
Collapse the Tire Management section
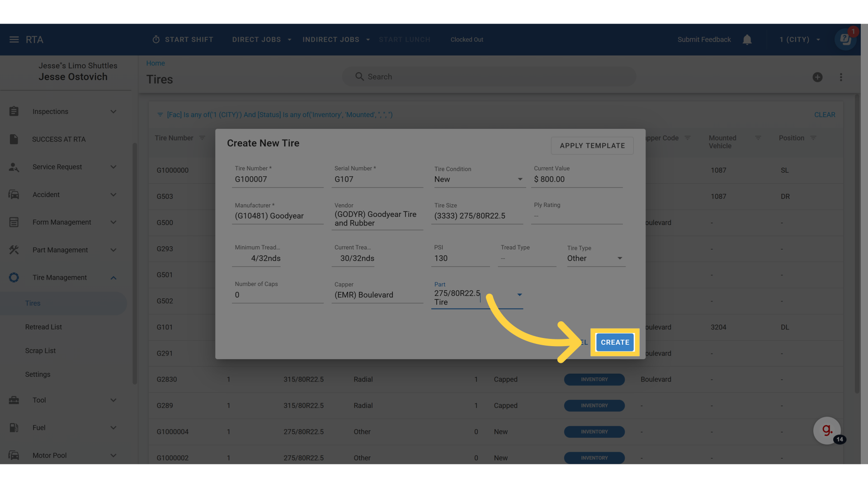pyautogui.click(x=113, y=278)
